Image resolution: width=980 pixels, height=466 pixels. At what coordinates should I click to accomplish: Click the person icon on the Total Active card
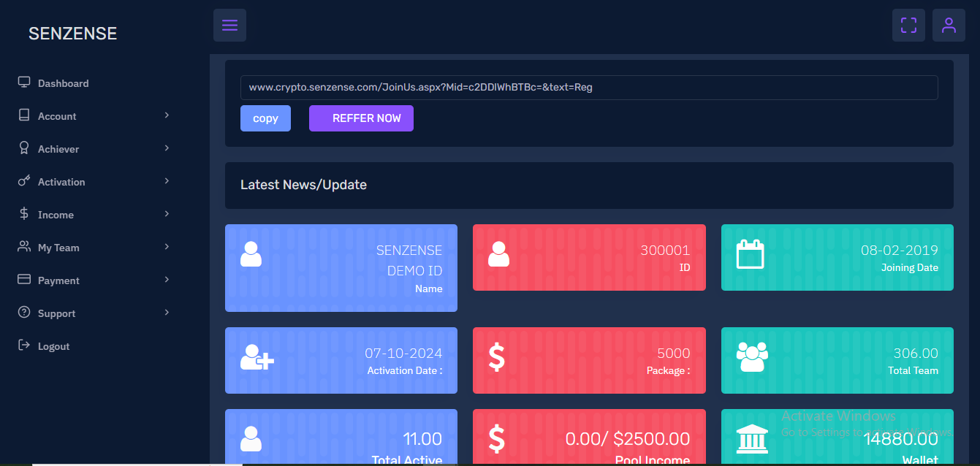pyautogui.click(x=251, y=438)
